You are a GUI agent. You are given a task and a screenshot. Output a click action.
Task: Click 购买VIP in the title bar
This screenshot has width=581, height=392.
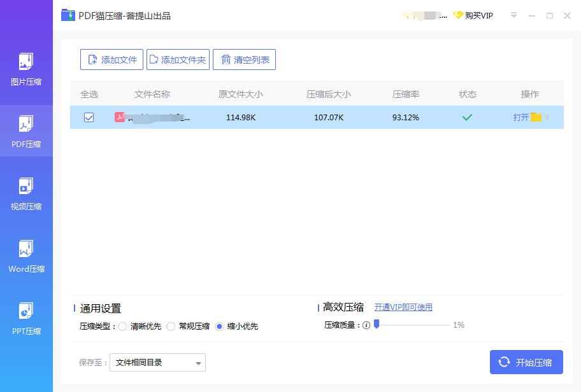point(478,15)
